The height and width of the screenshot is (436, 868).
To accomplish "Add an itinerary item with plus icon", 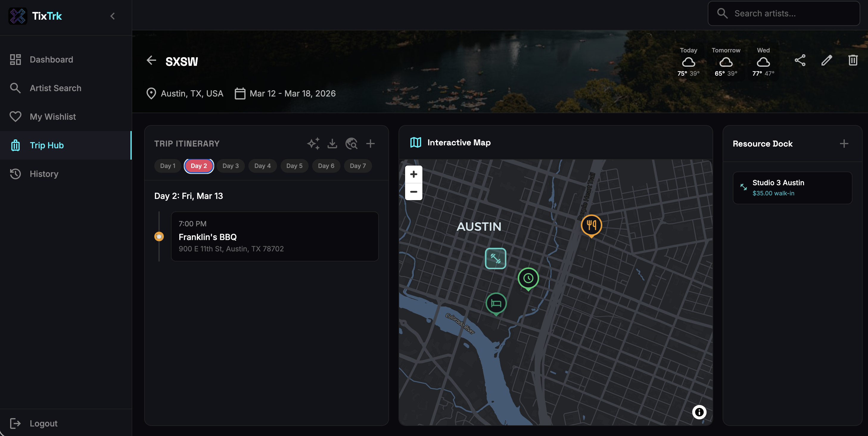I will [x=370, y=144].
